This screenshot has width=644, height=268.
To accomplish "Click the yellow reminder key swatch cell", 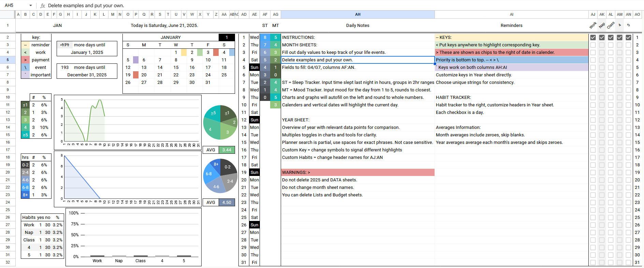I will pos(25,45).
